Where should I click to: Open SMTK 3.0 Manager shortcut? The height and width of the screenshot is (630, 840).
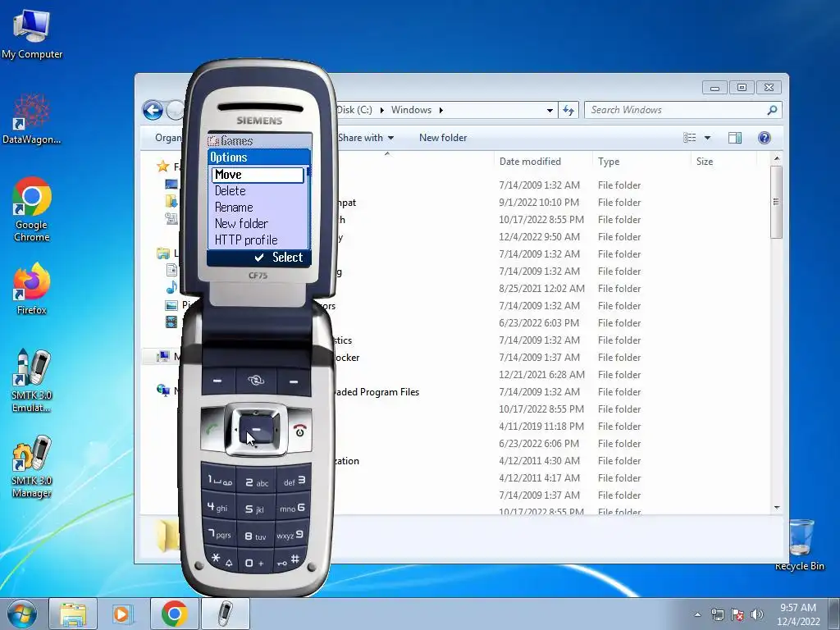[x=32, y=467]
